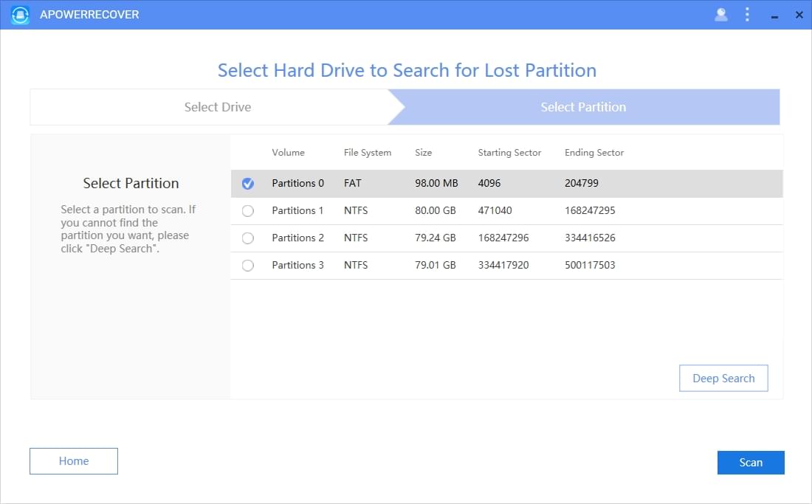
Task: Click the Size column header
Action: (x=423, y=153)
